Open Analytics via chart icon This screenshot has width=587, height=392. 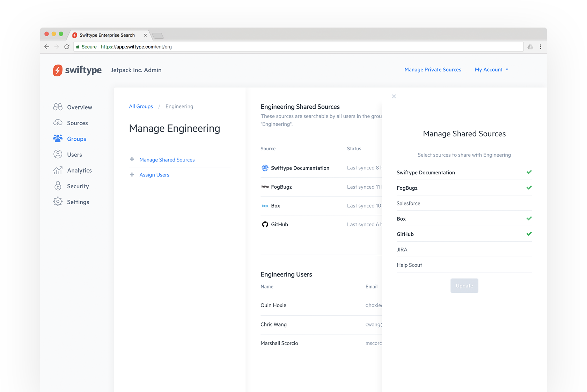point(58,170)
